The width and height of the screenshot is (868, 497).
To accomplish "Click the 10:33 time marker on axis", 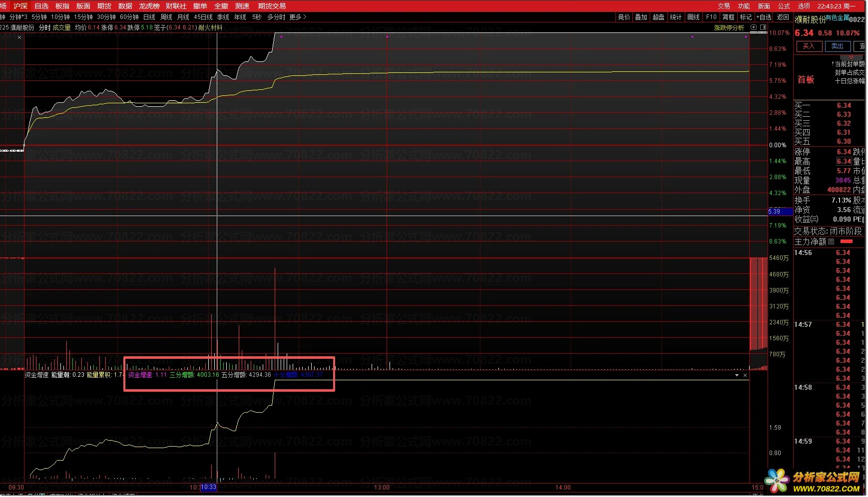I will point(209,488).
